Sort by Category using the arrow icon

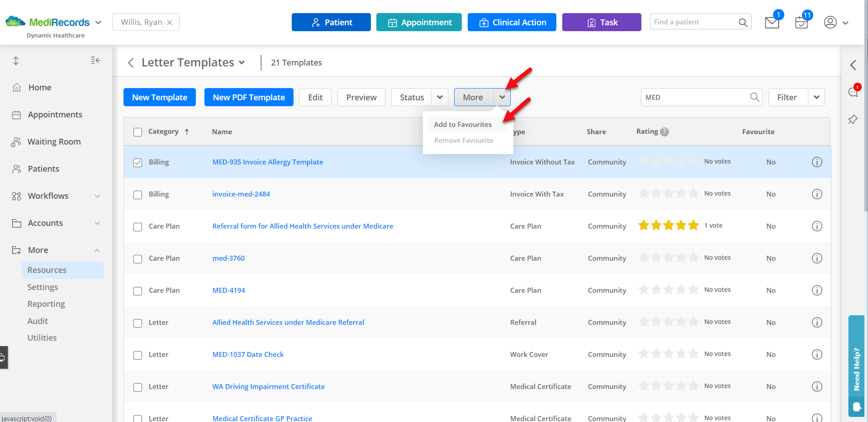click(x=187, y=132)
